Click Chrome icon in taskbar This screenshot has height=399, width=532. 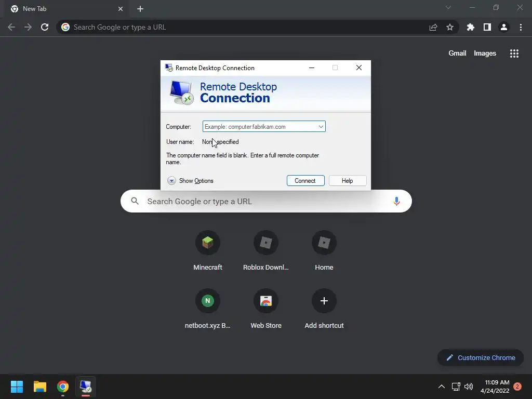pos(63,387)
